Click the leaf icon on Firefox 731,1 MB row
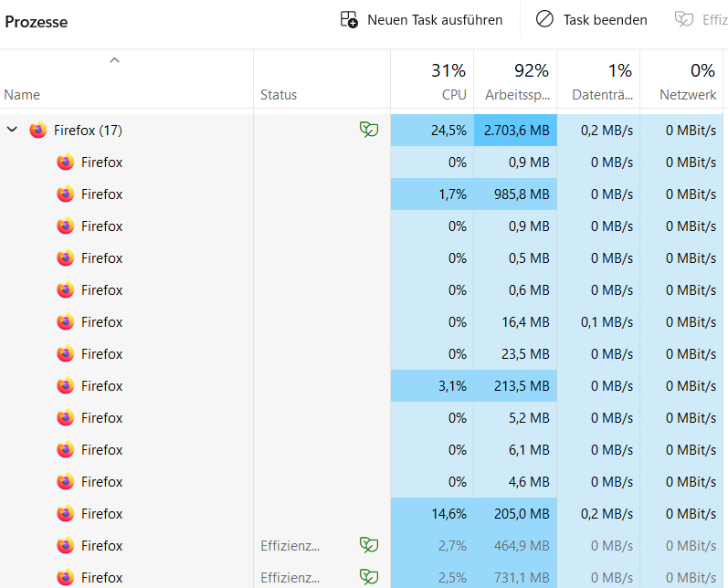The height and width of the screenshot is (588, 728). (x=369, y=577)
